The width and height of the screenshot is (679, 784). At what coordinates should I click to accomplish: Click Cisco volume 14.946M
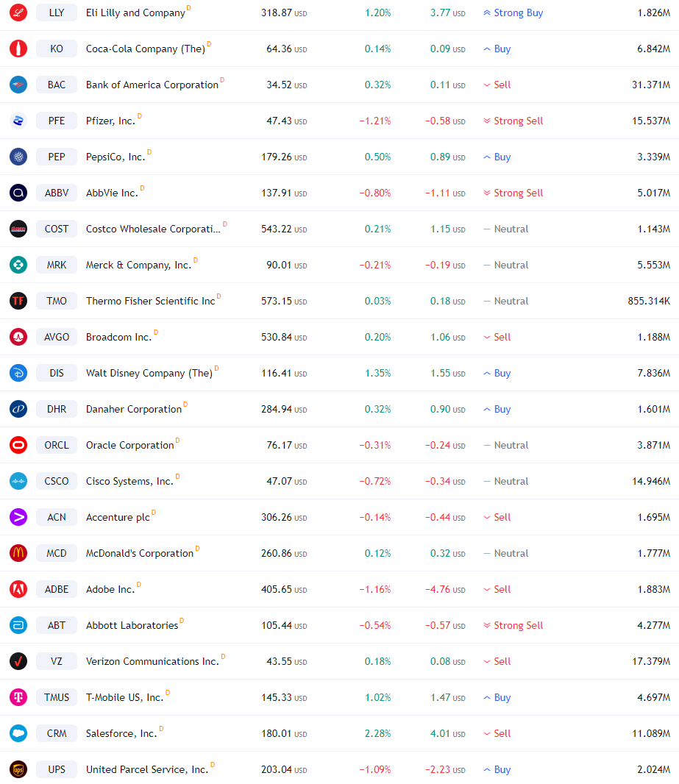(x=651, y=481)
